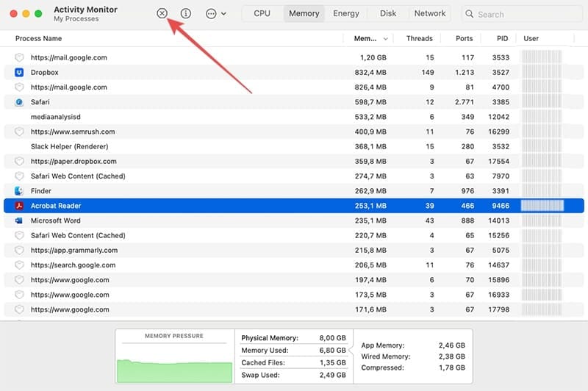Click the 533,2 MB memory value
Image resolution: width=588 pixels, height=391 pixels.
click(370, 117)
